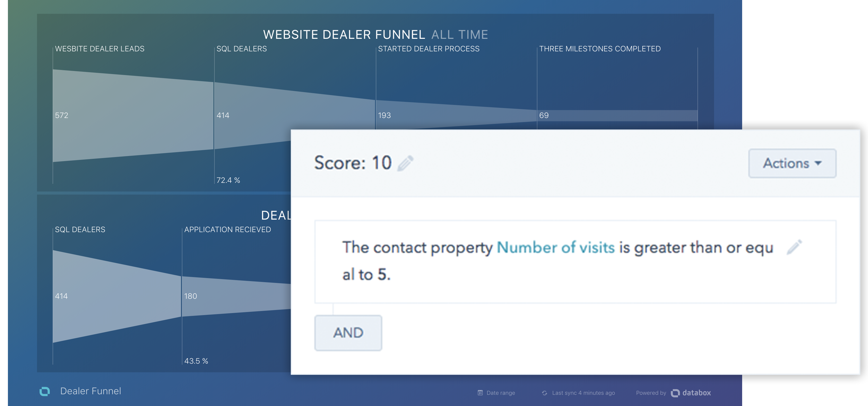Viewport: 868px width, 406px height.
Task: Click the 69 value in the funnel
Action: 544,115
